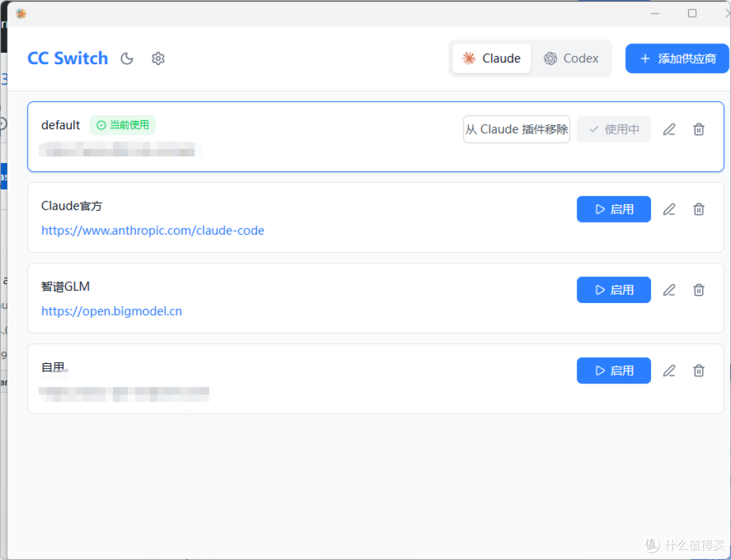Select the 智谱GLM provider name
731x560 pixels.
65,287
